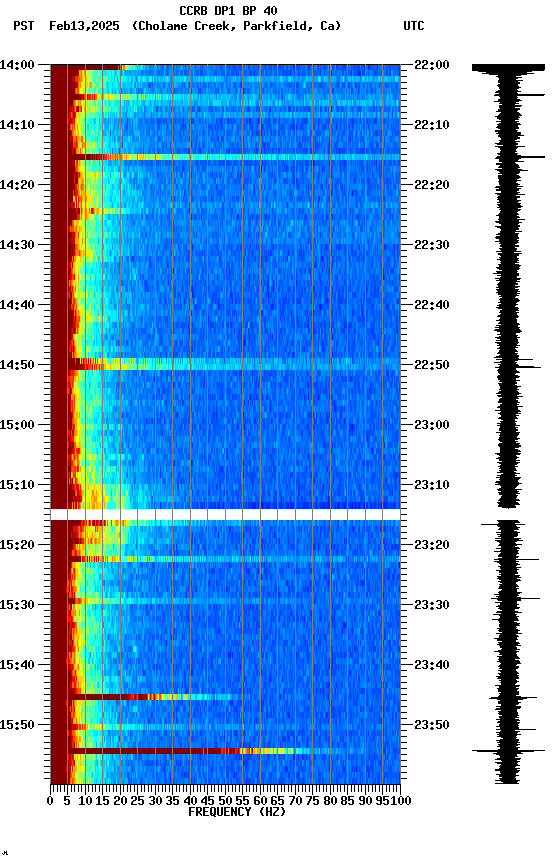Screen dimensions: 552x864
Task: Click the '50' frequency axis label
Action: (x=225, y=802)
